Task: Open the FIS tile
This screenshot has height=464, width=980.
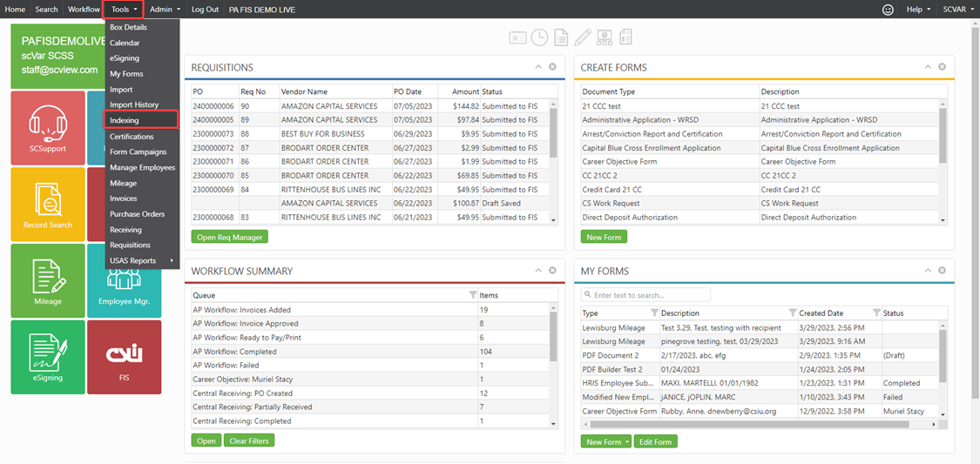Action: pyautogui.click(x=124, y=356)
